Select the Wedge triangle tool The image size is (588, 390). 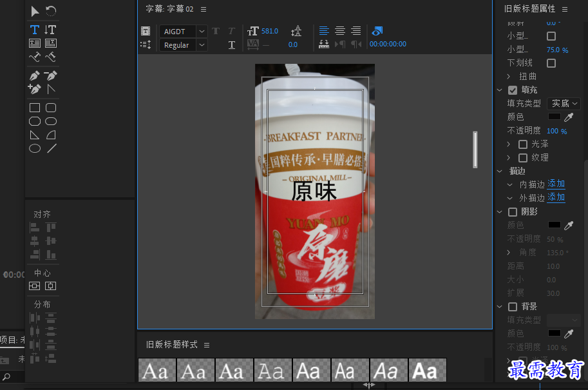(x=35, y=135)
